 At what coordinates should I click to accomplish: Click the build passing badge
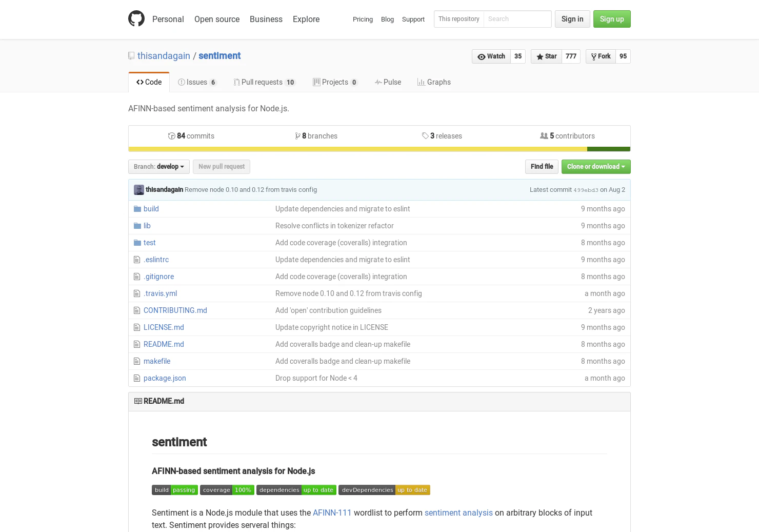[x=175, y=490]
